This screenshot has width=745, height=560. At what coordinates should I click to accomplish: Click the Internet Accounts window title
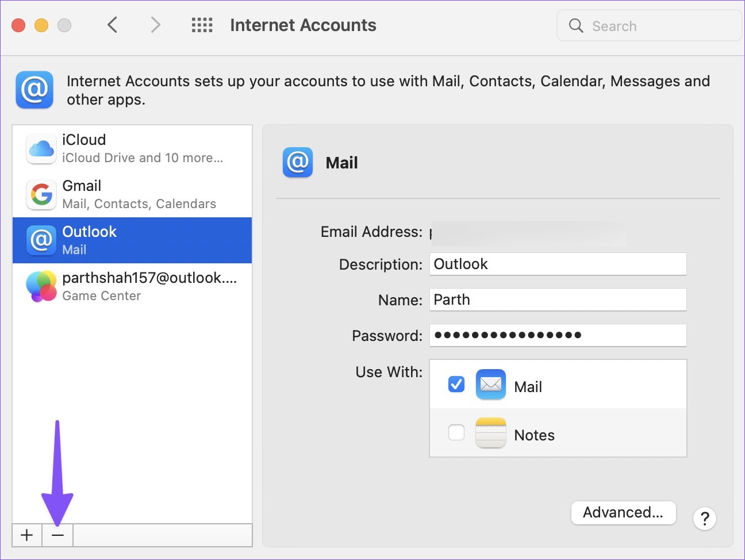(x=303, y=25)
